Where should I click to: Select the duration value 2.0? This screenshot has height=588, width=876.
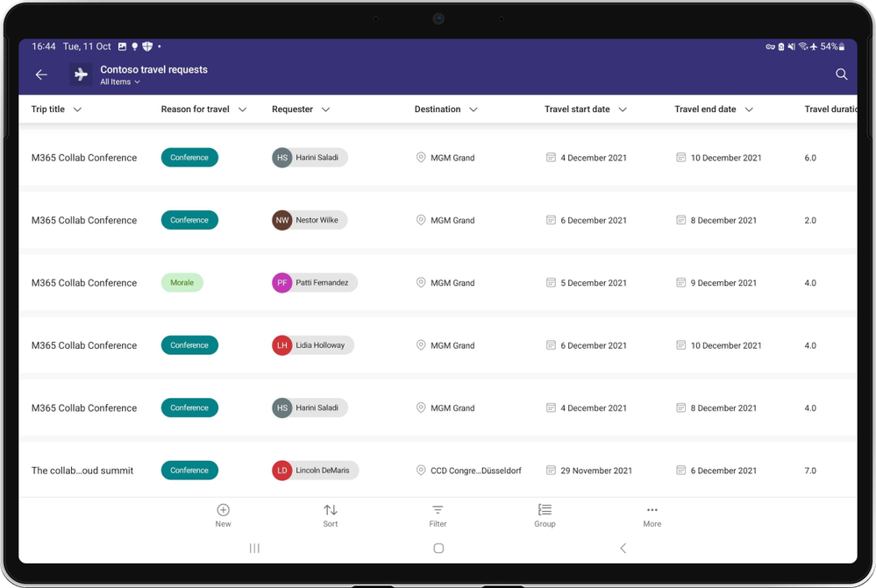coord(810,220)
